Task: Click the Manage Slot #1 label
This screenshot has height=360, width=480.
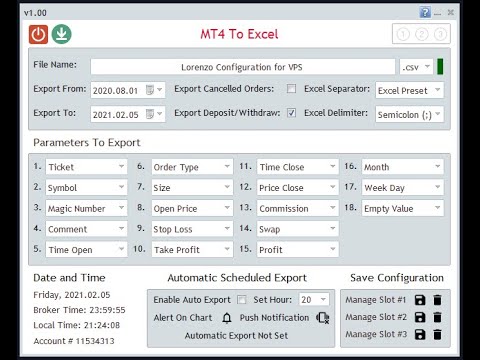Action: point(376,300)
